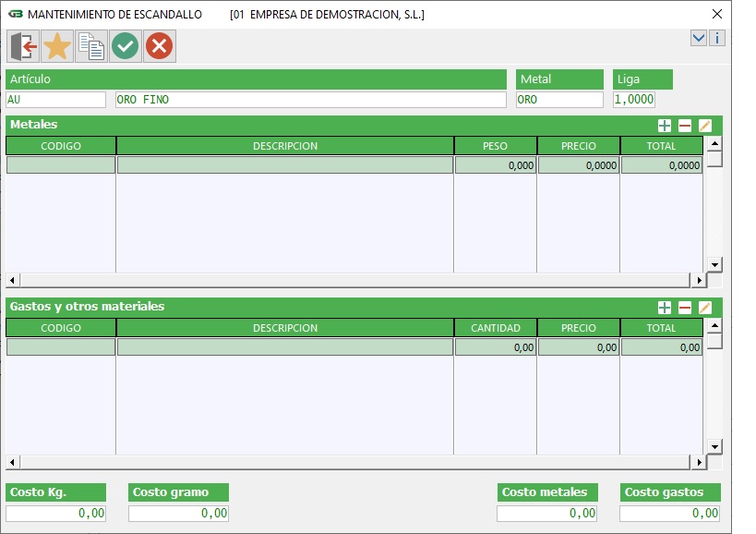Screen dimensions: 756x534
Task: Click CANTIDAD column header in Gastos table
Action: coord(495,328)
